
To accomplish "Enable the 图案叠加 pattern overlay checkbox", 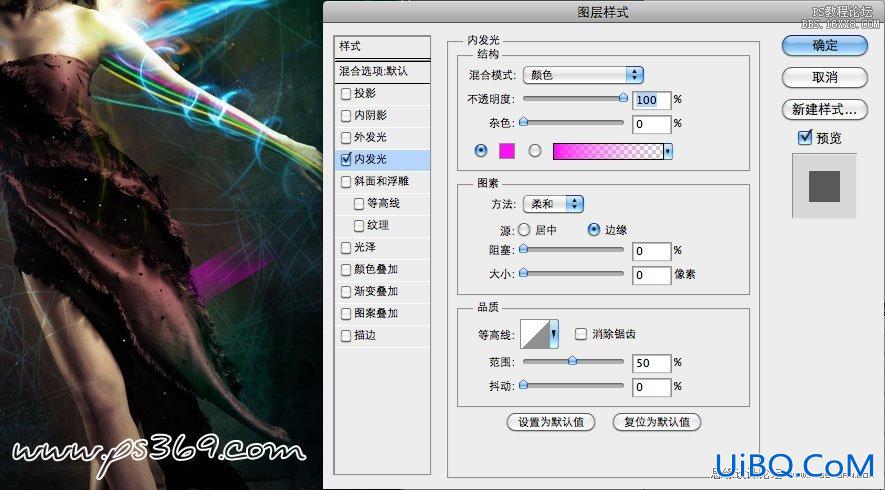I will (x=346, y=314).
